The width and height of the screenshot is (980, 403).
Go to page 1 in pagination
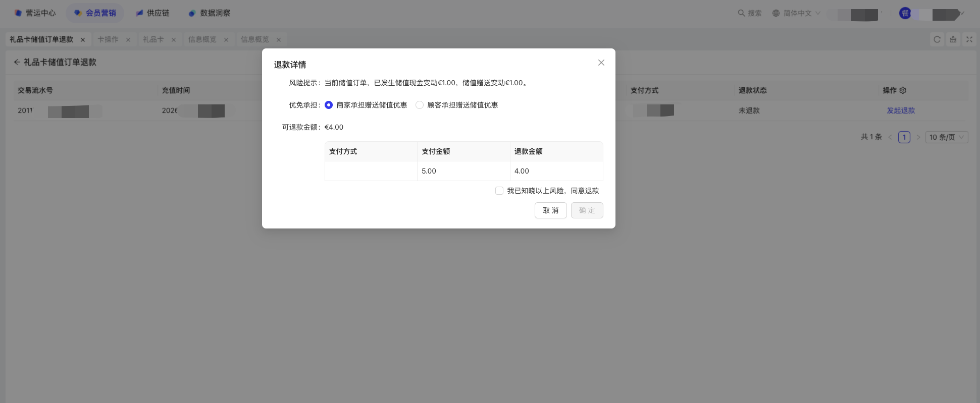point(904,137)
